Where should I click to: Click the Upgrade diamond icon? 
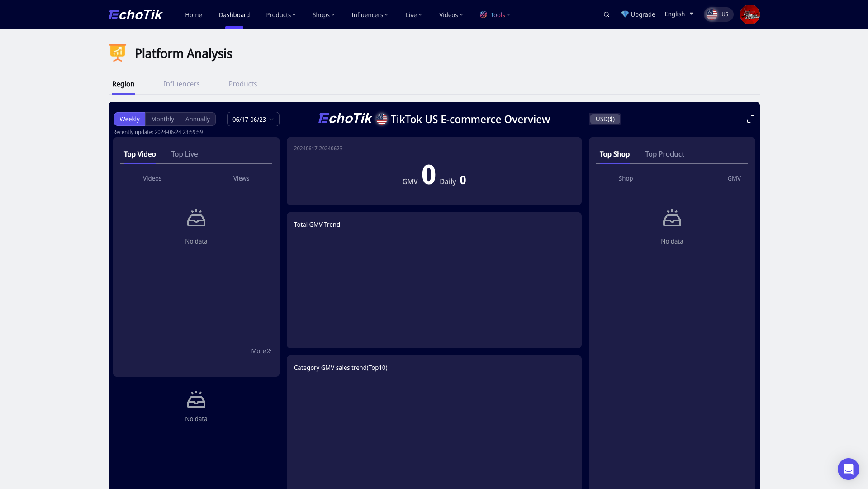click(x=625, y=14)
